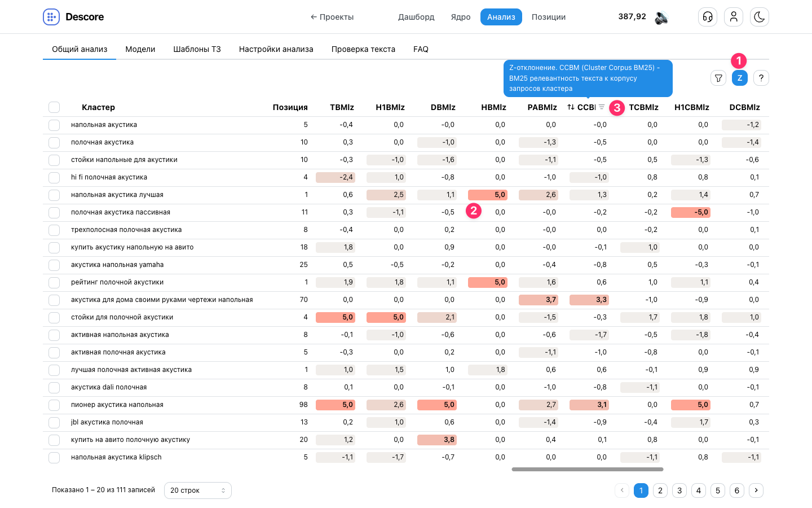Open the Проверка текста tab
The height and width of the screenshot is (508, 812).
pos(363,49)
